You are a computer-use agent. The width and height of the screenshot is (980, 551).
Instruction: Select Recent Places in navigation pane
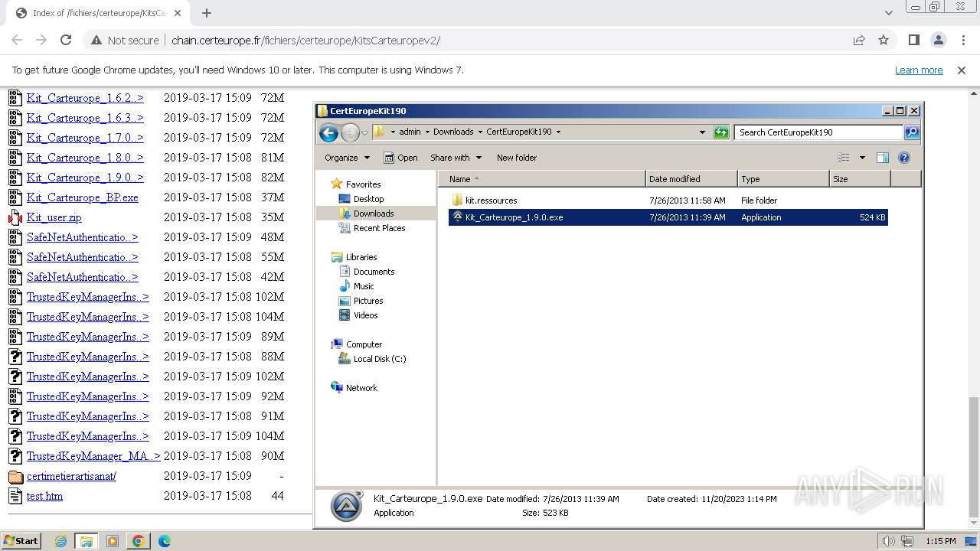(x=379, y=228)
